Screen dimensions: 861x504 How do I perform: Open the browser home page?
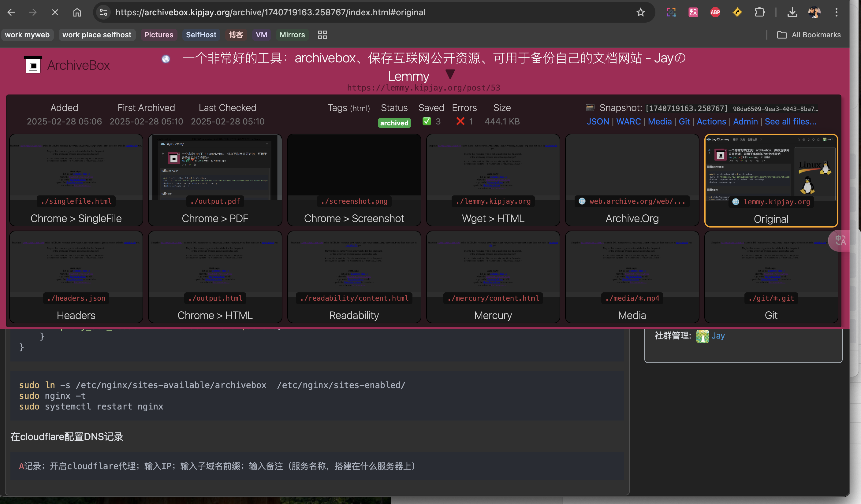click(x=77, y=13)
